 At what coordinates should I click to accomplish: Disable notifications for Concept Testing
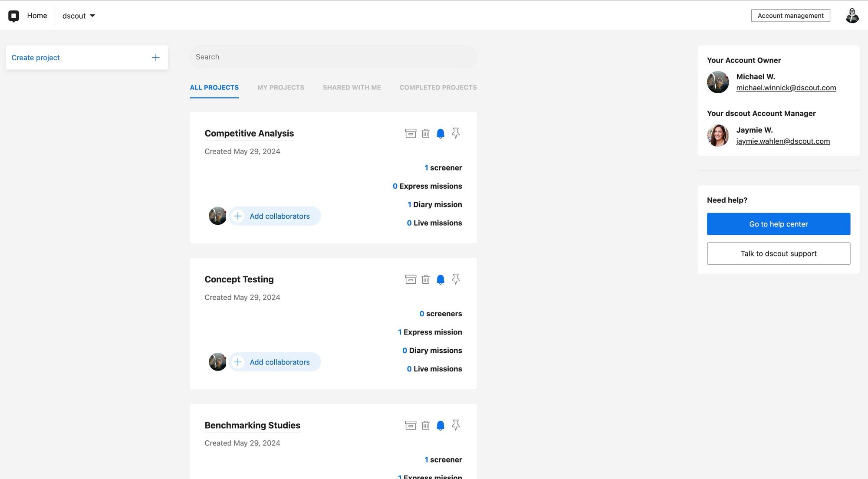pos(441,279)
